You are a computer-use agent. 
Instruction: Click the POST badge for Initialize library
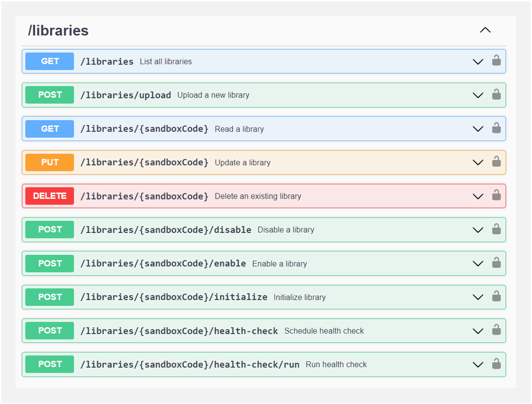click(50, 297)
